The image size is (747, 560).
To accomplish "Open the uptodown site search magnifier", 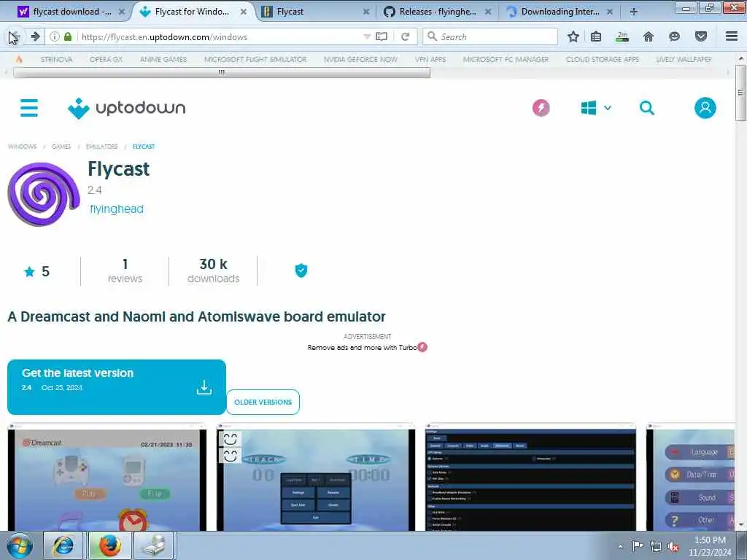I will 646,108.
